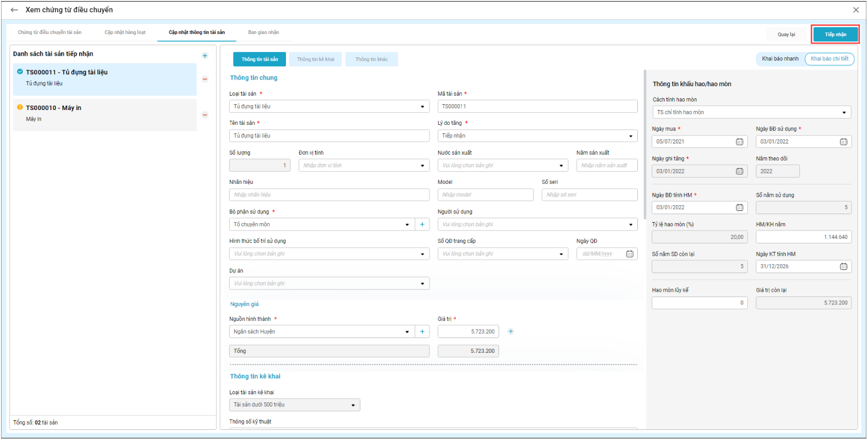Switch to Khai báo chi tiết mode

click(x=829, y=59)
